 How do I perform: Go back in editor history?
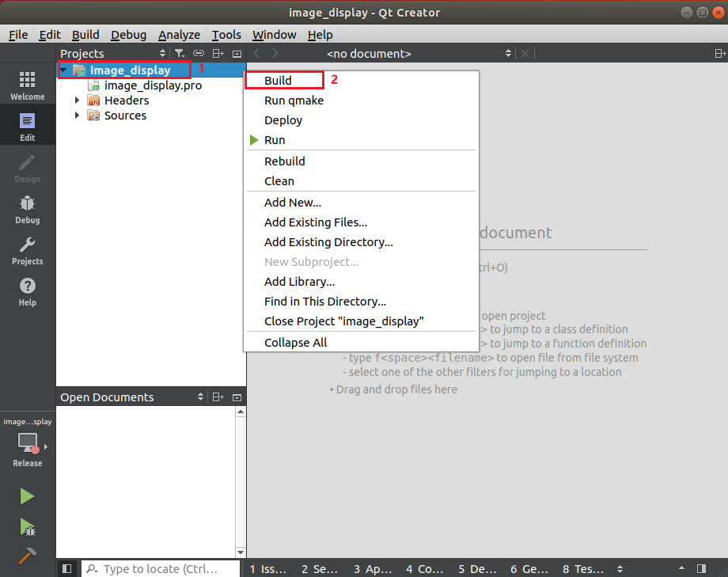256,54
